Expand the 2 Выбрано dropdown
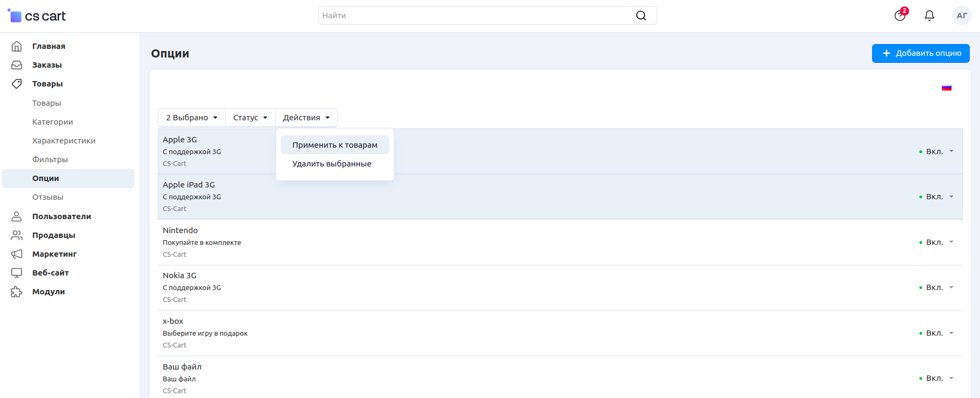This screenshot has width=980, height=398. click(192, 118)
